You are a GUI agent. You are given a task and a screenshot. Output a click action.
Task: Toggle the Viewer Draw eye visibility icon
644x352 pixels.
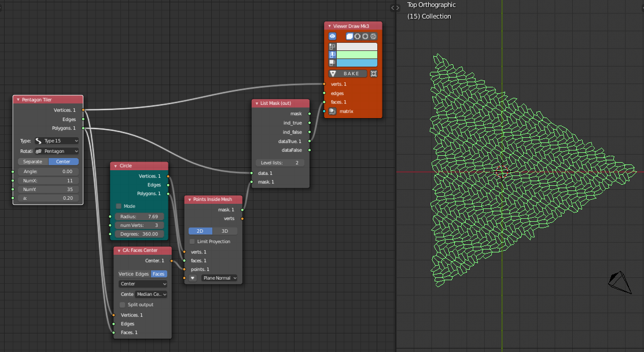[333, 36]
